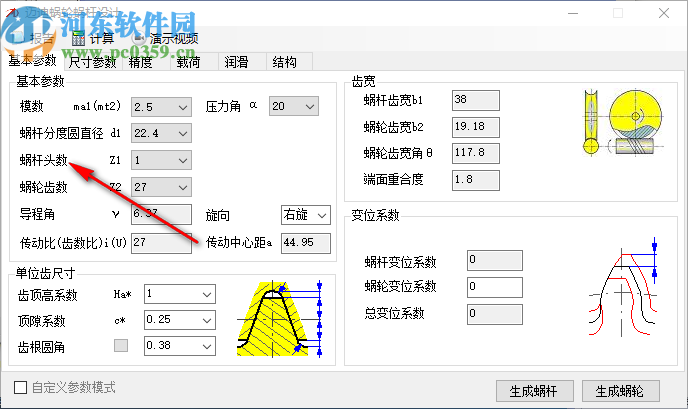Click the 生成蜗轮 button
The height and width of the screenshot is (409, 688).
click(x=620, y=391)
